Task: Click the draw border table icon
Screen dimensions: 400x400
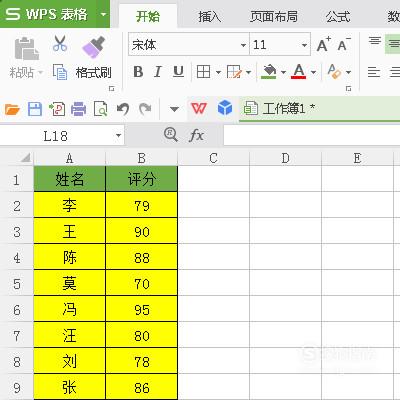Action: pos(234,72)
